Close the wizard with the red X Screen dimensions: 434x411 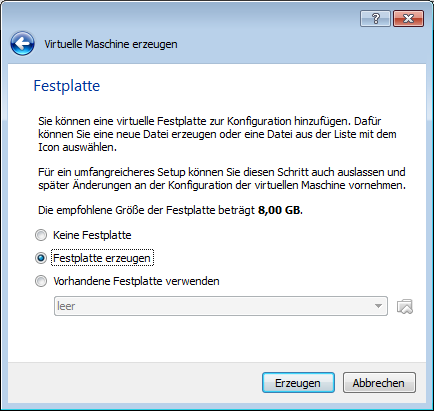click(x=409, y=18)
